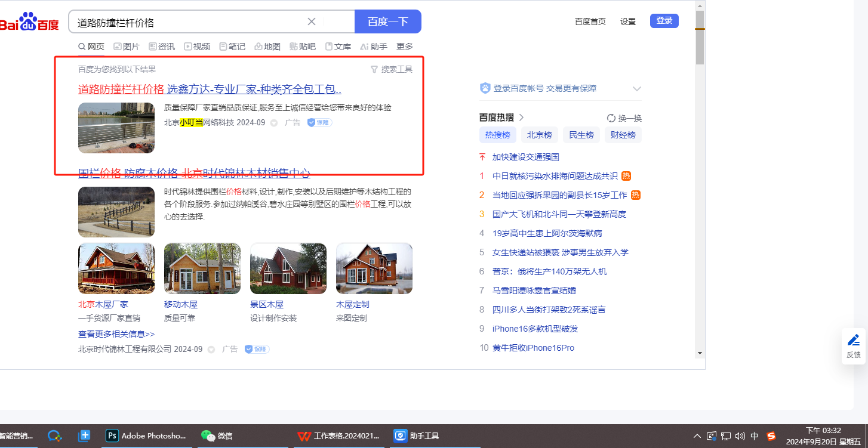Image resolution: width=868 pixels, height=448 pixels.
Task: Click the volume speaker tray icon
Action: [x=740, y=436]
